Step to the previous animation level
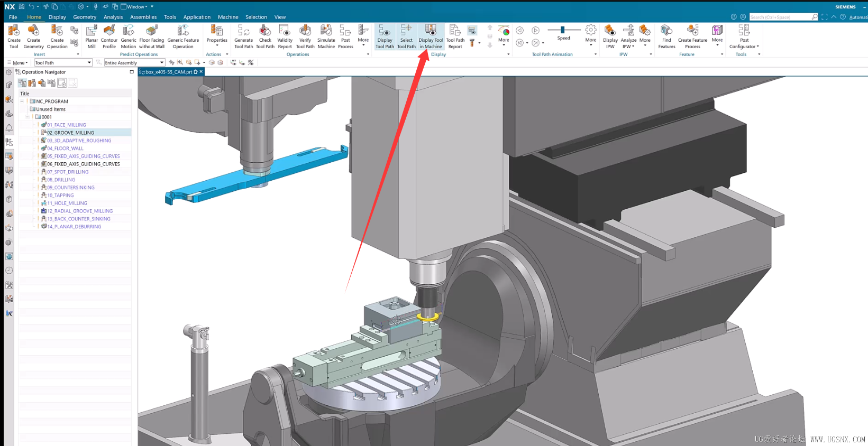Image resolution: width=868 pixels, height=446 pixels. tap(520, 43)
